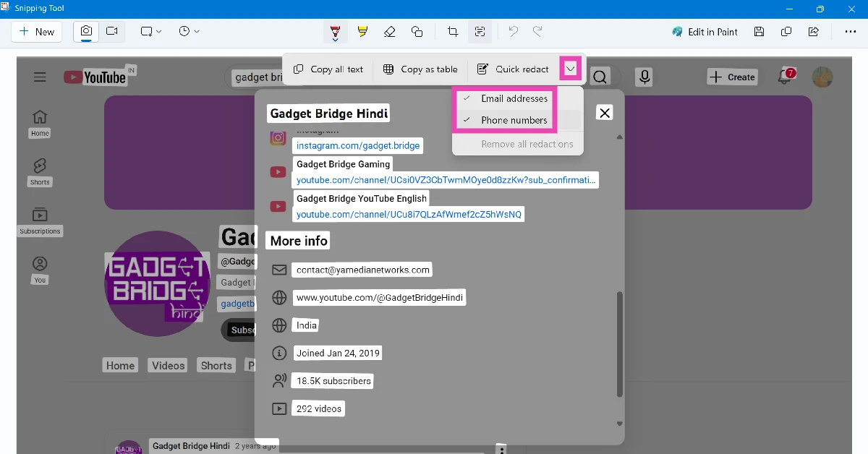
Task: Click the undo icon
Action: (513, 32)
